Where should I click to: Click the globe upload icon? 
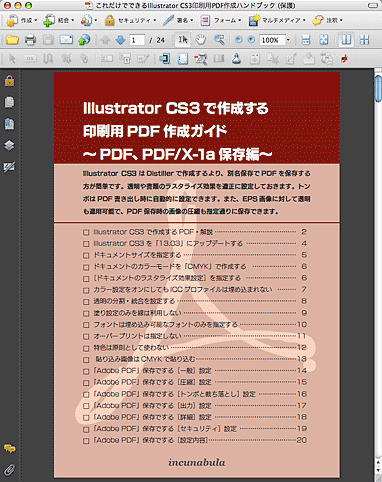click(x=84, y=40)
